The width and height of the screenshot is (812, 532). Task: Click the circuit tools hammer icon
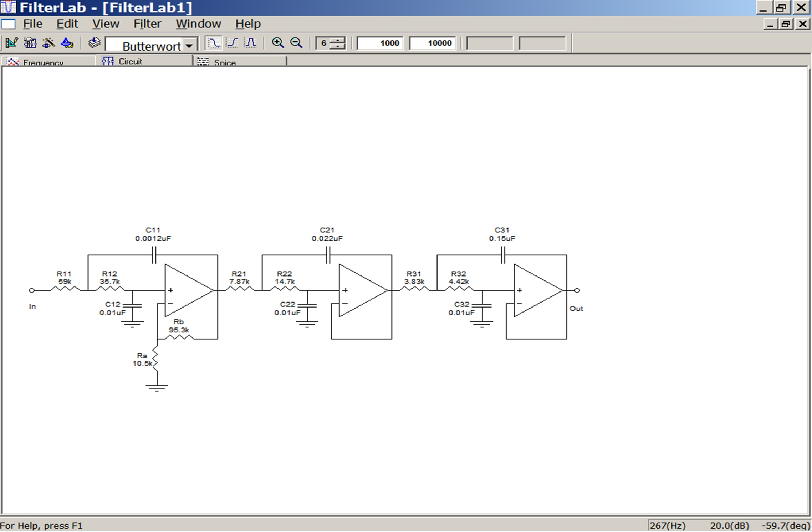pos(30,43)
